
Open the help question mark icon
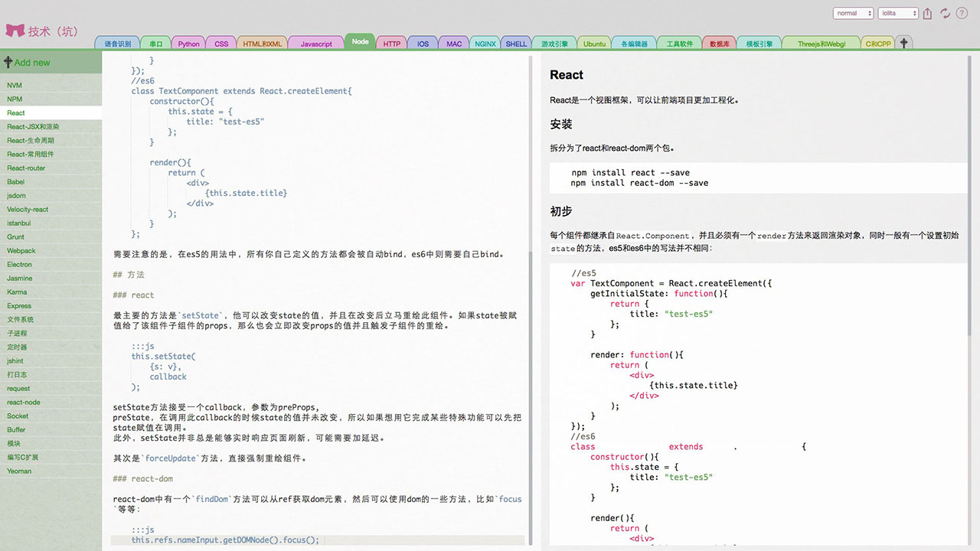(x=962, y=13)
